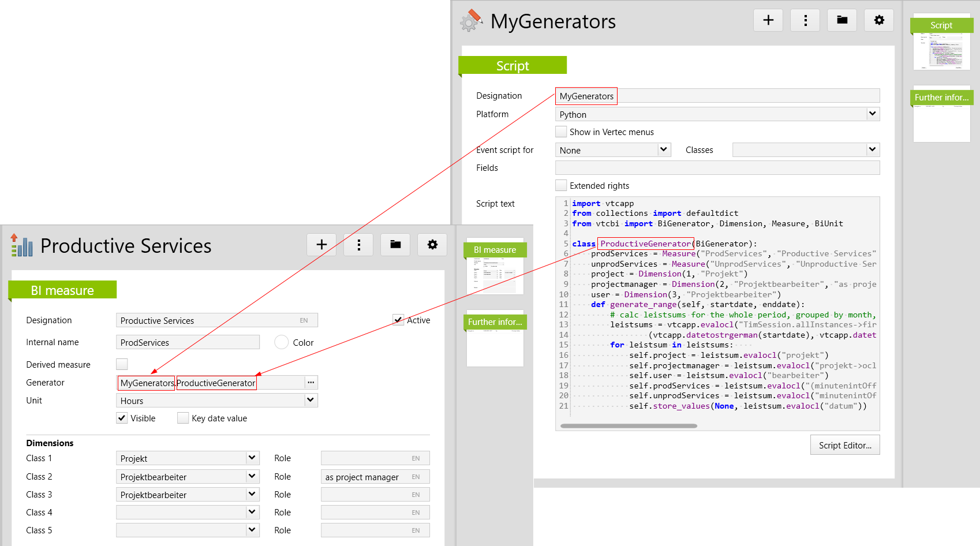The image size is (980, 546).
Task: Open the three-dot menu in MyGenerators header
Action: (x=805, y=20)
